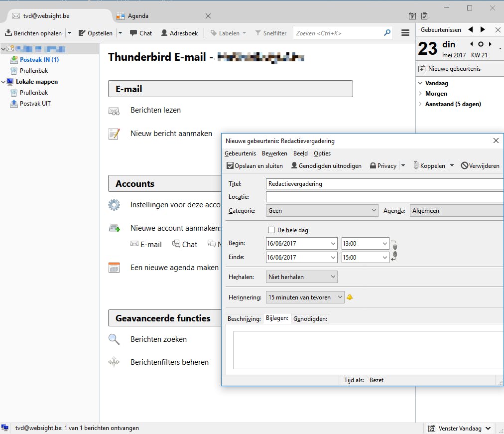
Task: Select Prullenbak under Lokale mappen
Action: pyautogui.click(x=34, y=93)
